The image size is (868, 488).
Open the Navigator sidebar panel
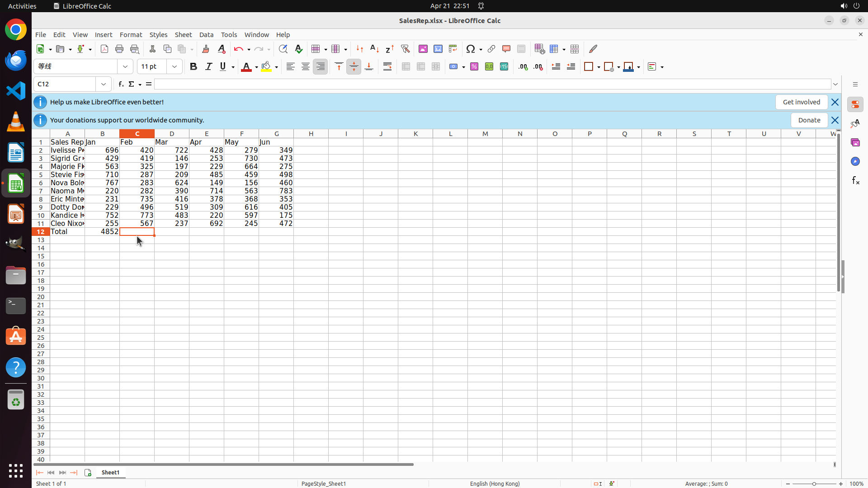855,161
